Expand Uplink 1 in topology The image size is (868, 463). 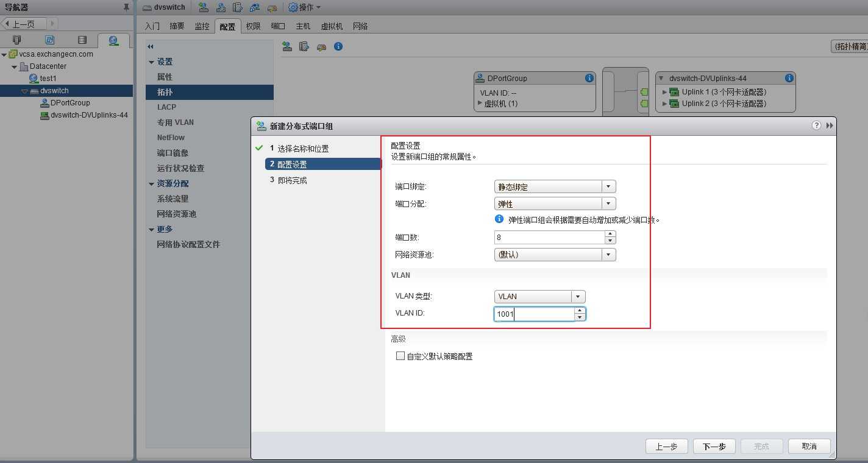point(665,92)
